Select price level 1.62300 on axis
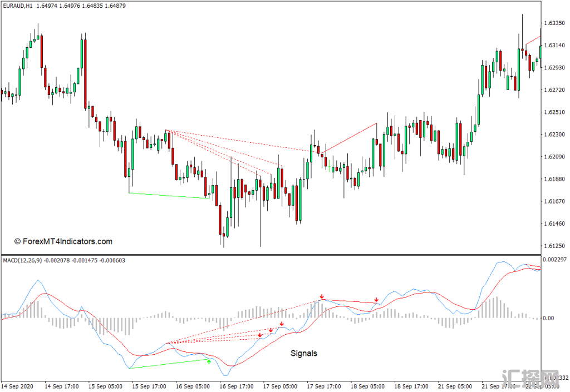570x392 pixels. (x=554, y=135)
